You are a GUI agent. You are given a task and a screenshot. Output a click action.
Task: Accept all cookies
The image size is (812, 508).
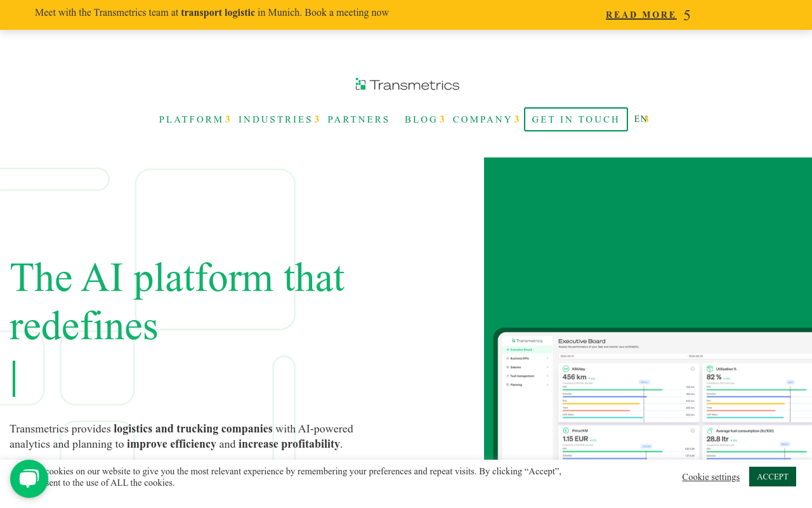pyautogui.click(x=773, y=476)
